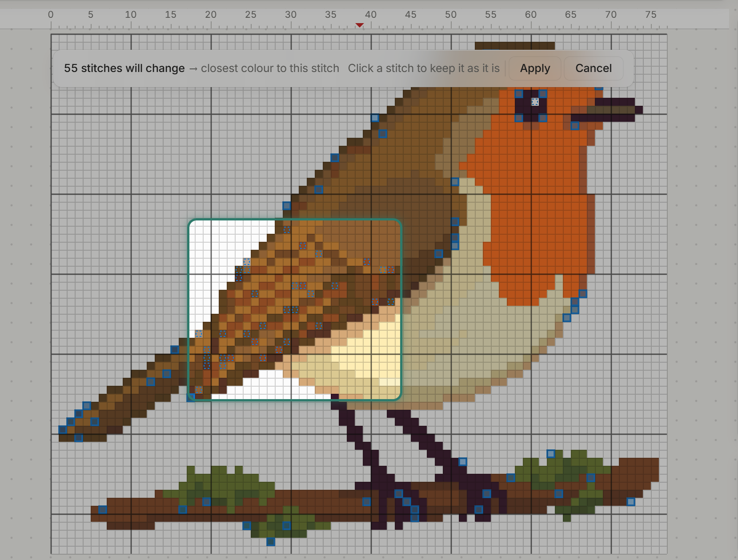Click ruler label 40
The width and height of the screenshot is (738, 560).
point(371,15)
